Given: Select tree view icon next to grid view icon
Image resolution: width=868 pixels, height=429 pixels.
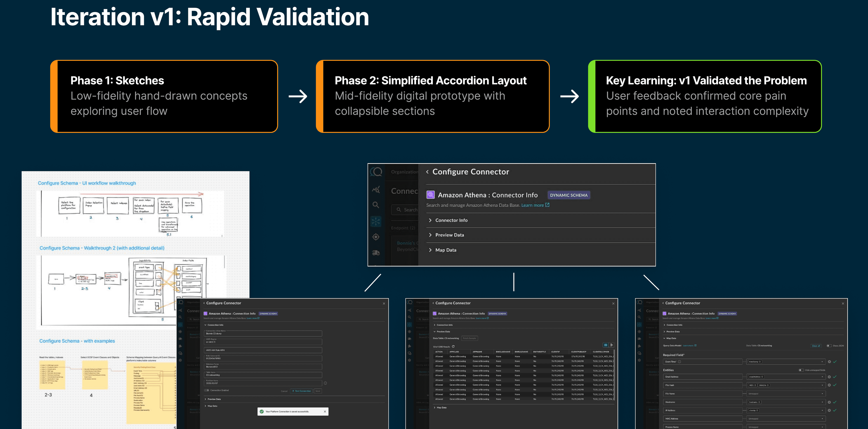Looking at the screenshot, I should click(x=612, y=345).
